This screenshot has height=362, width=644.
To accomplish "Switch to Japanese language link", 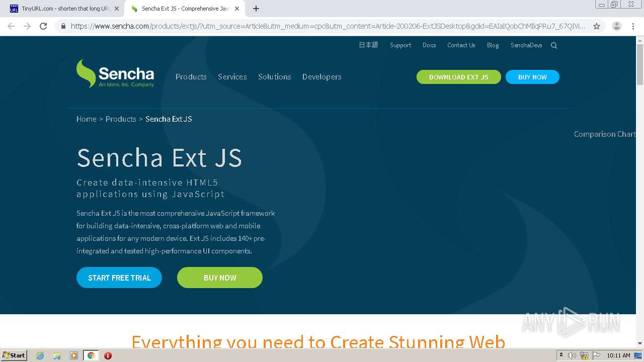I will [x=368, y=45].
